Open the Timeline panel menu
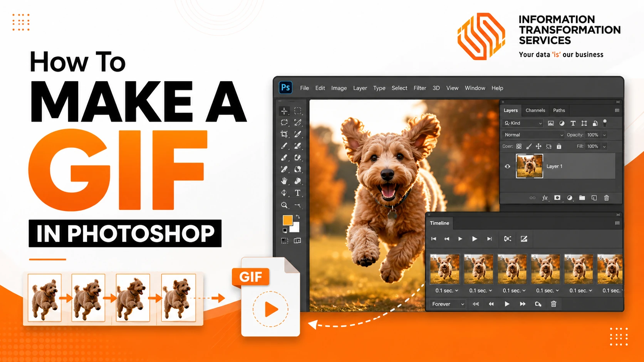 [617, 223]
